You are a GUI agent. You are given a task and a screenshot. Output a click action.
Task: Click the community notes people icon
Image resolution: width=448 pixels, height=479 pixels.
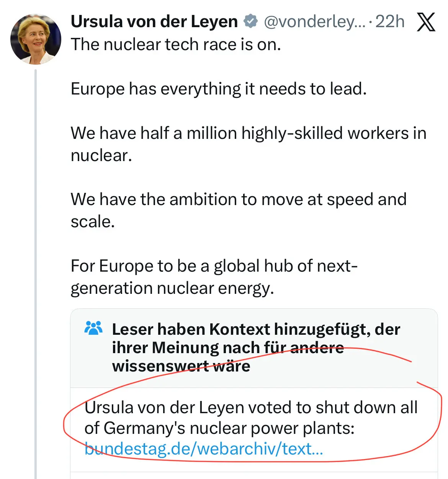tap(93, 328)
